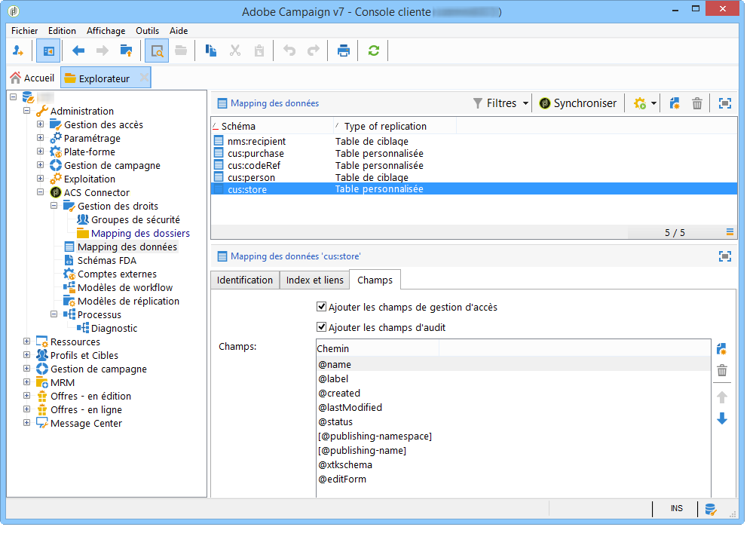Select Modèles de réplication in tree
Viewport: 756px width, 533px height.
128,301
